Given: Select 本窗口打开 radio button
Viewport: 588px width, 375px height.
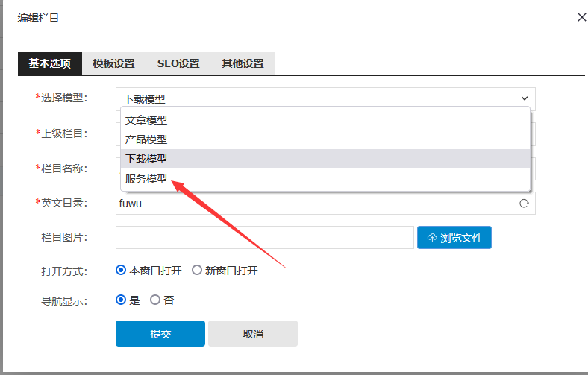Looking at the screenshot, I should pyautogui.click(x=121, y=270).
